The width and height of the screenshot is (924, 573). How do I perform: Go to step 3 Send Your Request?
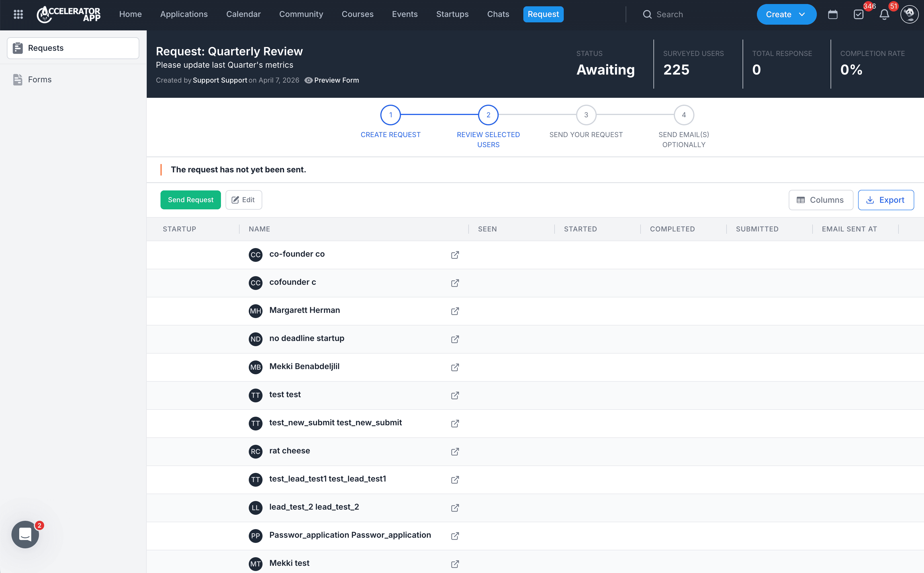[586, 115]
